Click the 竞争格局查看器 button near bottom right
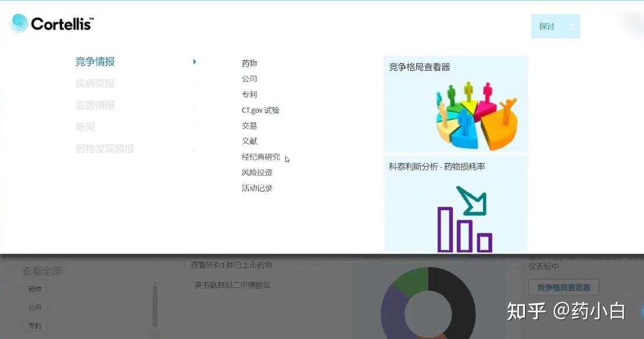Image resolution: width=644 pixels, height=339 pixels. pyautogui.click(x=563, y=287)
